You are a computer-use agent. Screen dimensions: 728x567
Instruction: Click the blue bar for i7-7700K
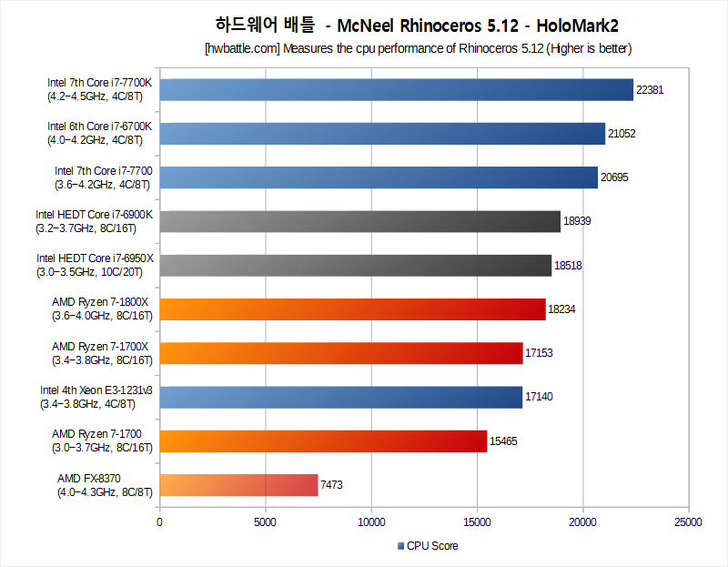(397, 89)
